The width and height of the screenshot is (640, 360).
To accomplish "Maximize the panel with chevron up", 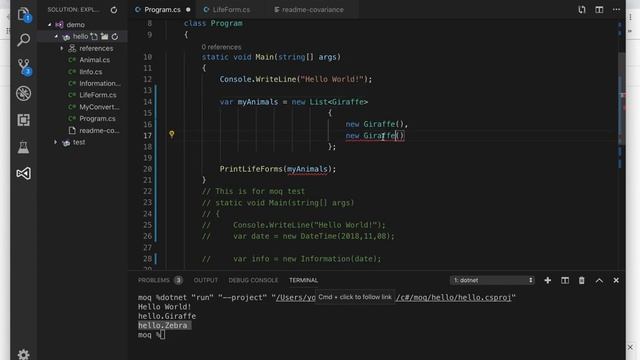I will point(599,280).
